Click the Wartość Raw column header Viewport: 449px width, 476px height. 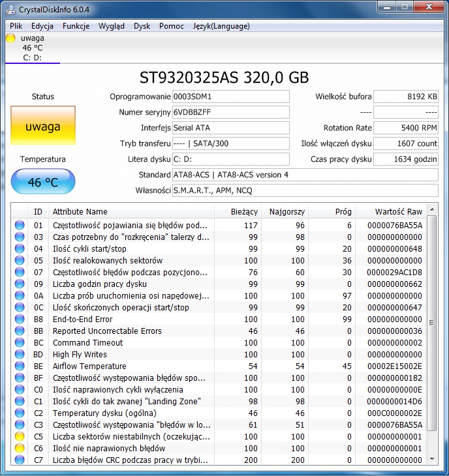coord(390,211)
